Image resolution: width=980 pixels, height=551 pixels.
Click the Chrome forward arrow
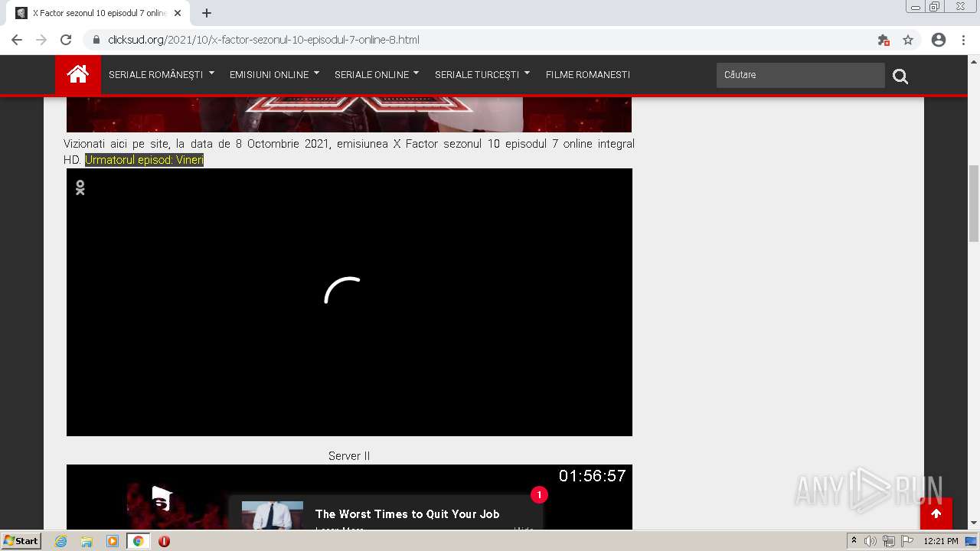click(x=41, y=40)
